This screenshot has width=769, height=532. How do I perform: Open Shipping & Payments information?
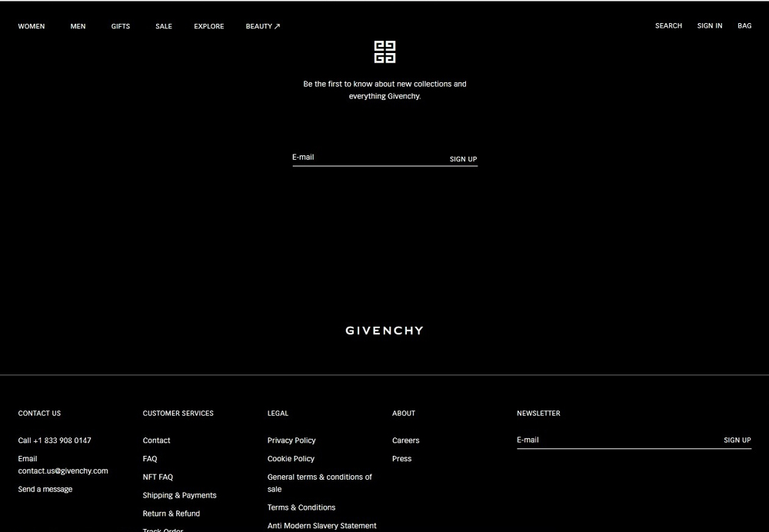pos(179,495)
